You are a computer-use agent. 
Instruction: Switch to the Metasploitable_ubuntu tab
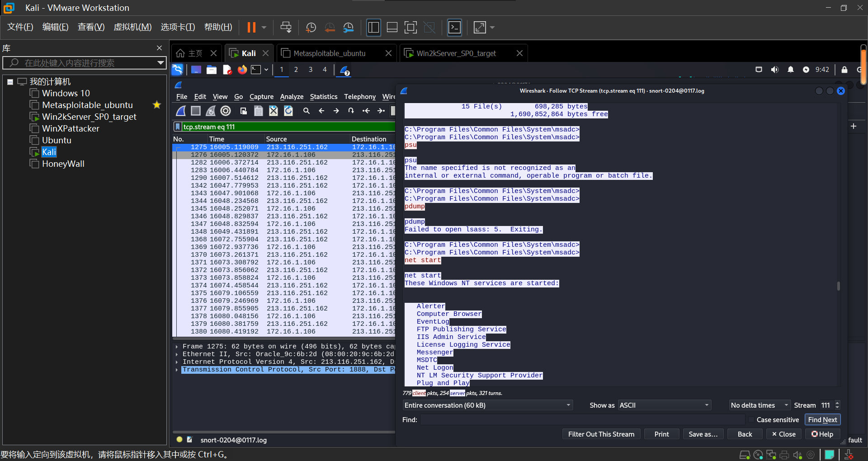click(330, 53)
